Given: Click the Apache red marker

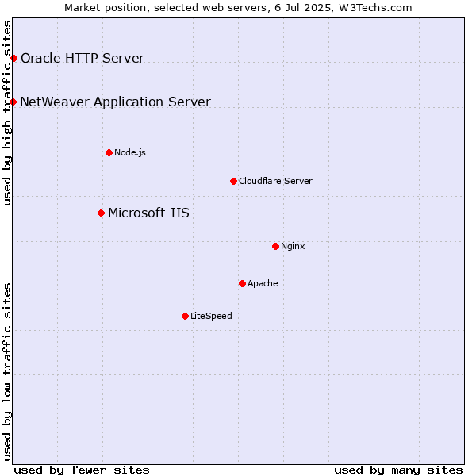Looking at the screenshot, I should coord(242,283).
